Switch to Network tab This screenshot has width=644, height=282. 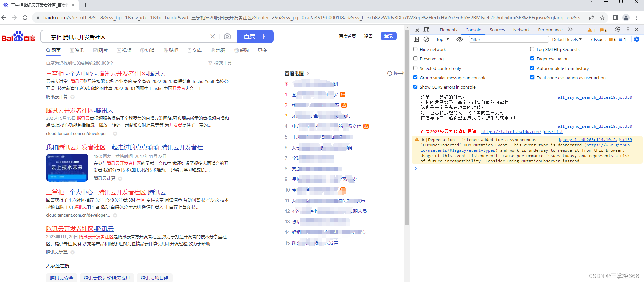pos(521,30)
